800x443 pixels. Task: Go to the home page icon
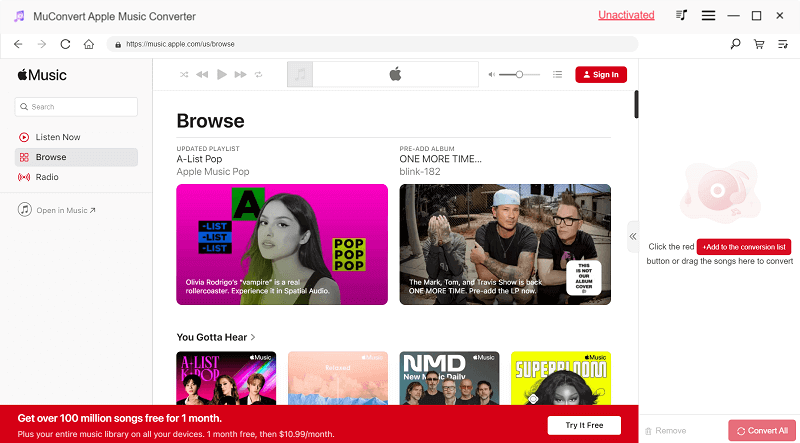click(x=89, y=44)
